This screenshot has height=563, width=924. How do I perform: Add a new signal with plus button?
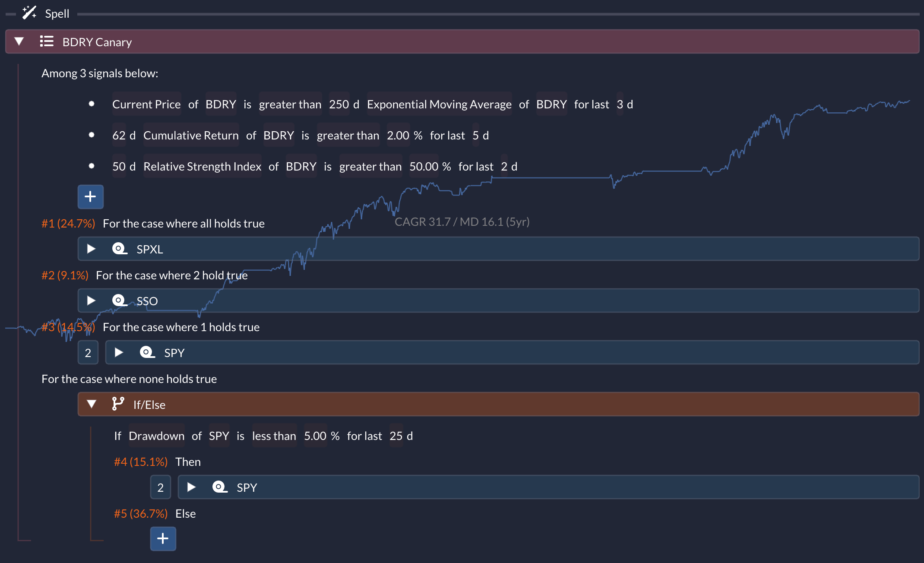click(x=90, y=197)
